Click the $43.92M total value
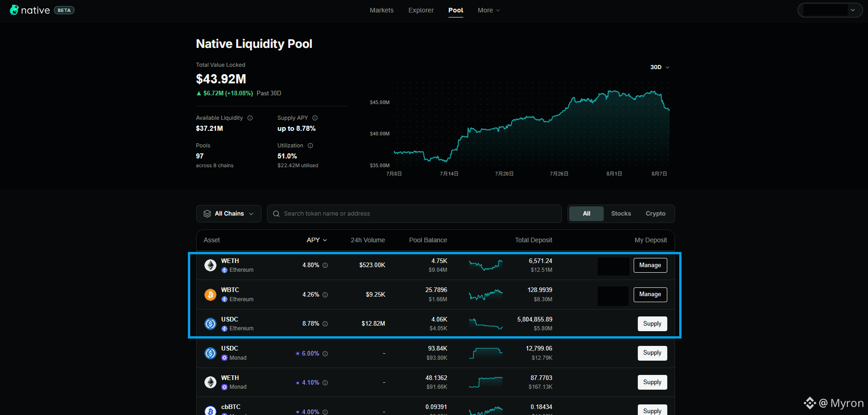 (x=221, y=79)
